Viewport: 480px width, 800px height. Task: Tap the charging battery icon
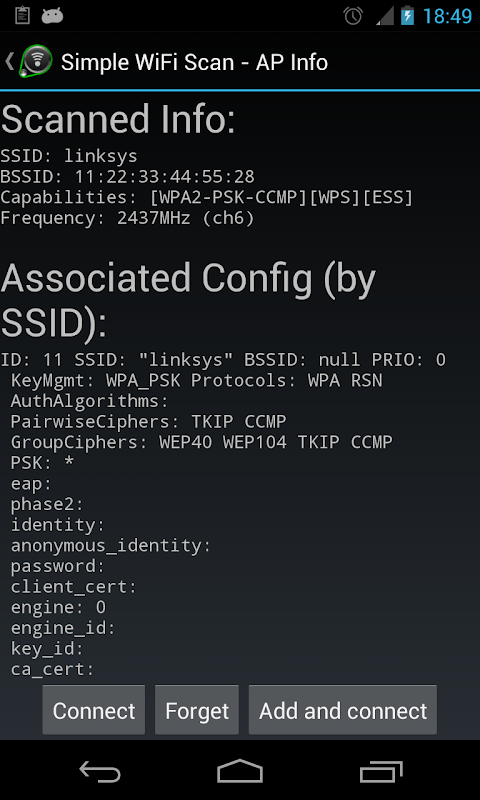(x=407, y=16)
